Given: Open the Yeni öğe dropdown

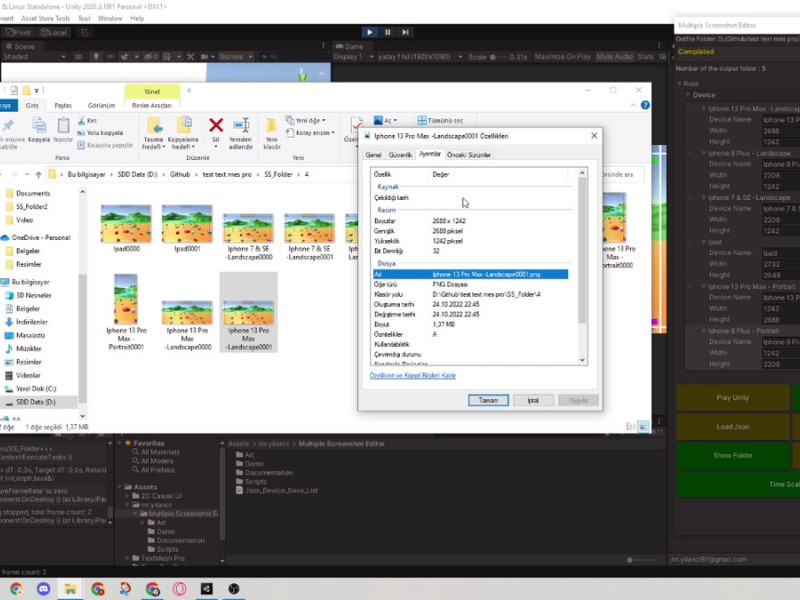Looking at the screenshot, I should click(306, 120).
